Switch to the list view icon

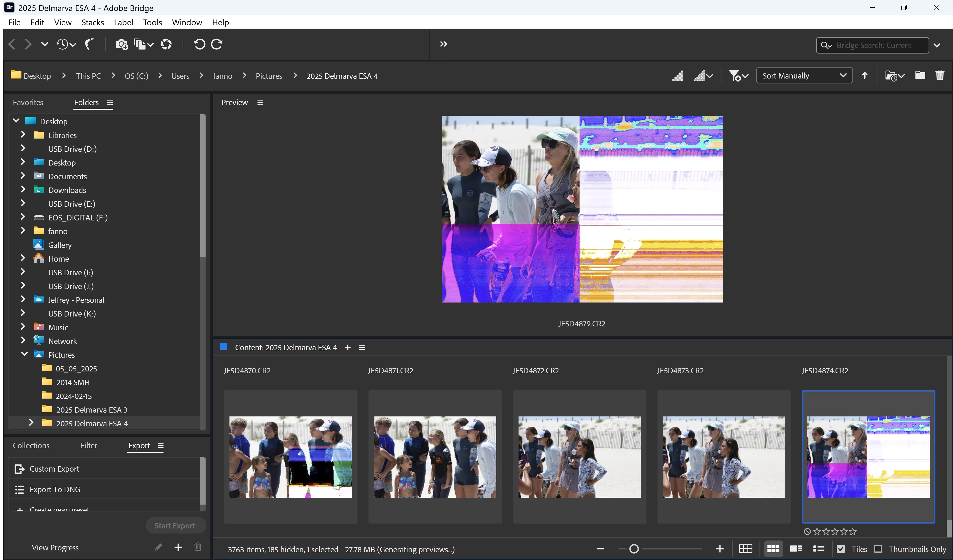coord(819,549)
